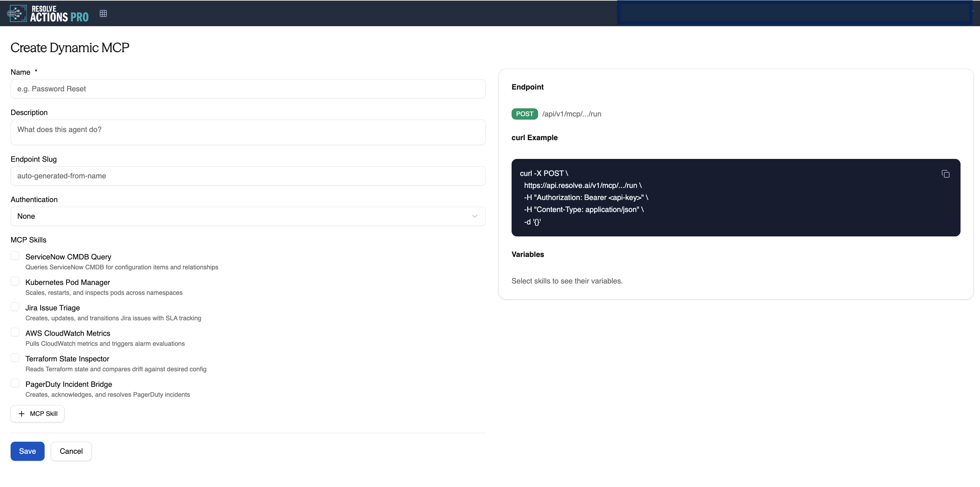Check the PagerDuty Incident Bridge skill
Image resolution: width=980 pixels, height=487 pixels.
coord(15,383)
